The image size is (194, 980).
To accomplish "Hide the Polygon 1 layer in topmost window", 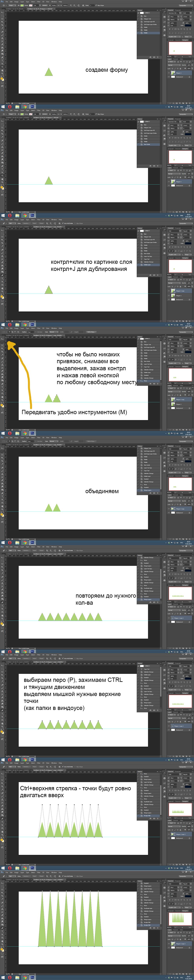I will pos(169,73).
